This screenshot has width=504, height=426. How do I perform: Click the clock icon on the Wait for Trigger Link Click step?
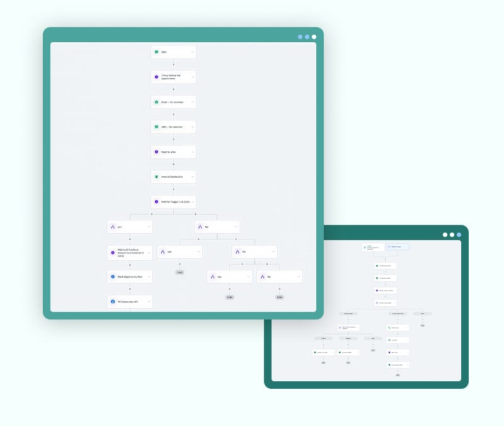(156, 202)
